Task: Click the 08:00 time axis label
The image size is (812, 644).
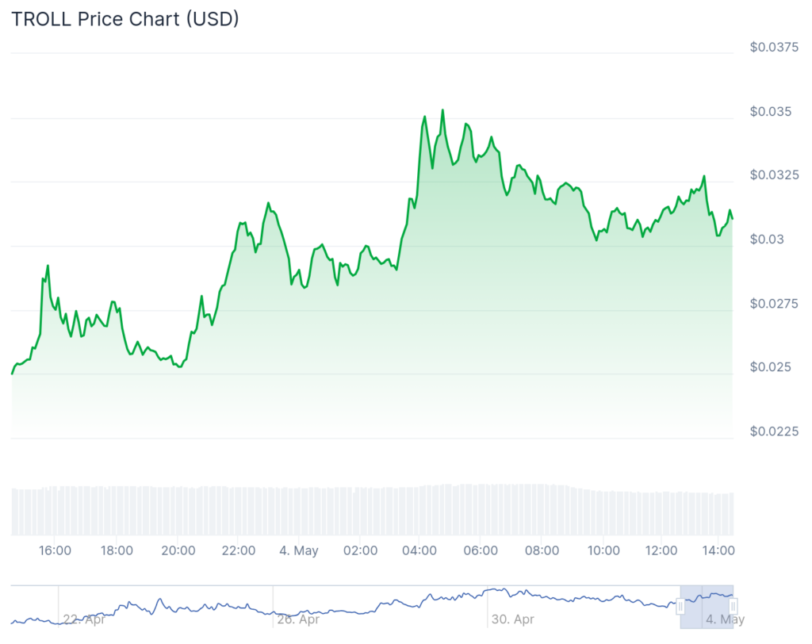Action: 542,550
